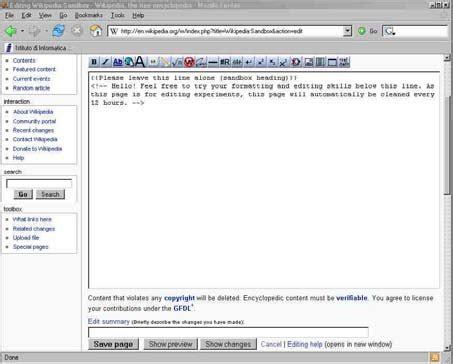Apply italic text from edit toolbar
Viewport: 453px width, 364px height.
click(x=106, y=62)
